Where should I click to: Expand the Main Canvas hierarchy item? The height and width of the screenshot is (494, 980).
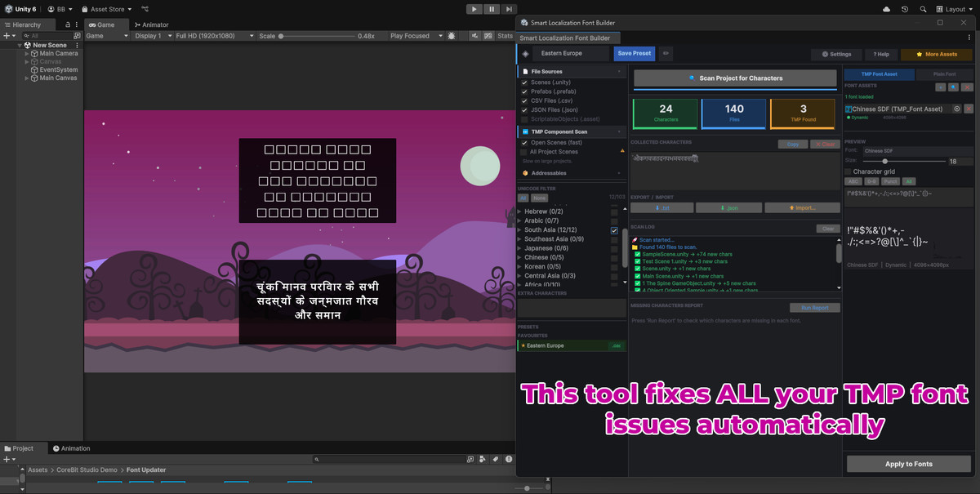coord(27,78)
